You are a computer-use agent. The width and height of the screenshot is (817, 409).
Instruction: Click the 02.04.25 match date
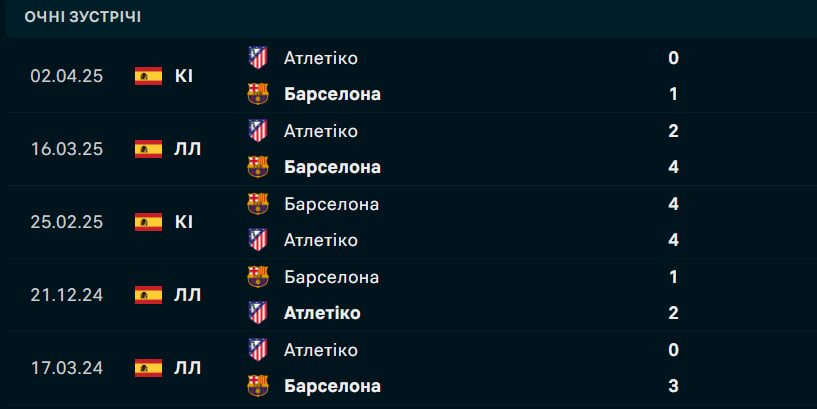coord(67,76)
